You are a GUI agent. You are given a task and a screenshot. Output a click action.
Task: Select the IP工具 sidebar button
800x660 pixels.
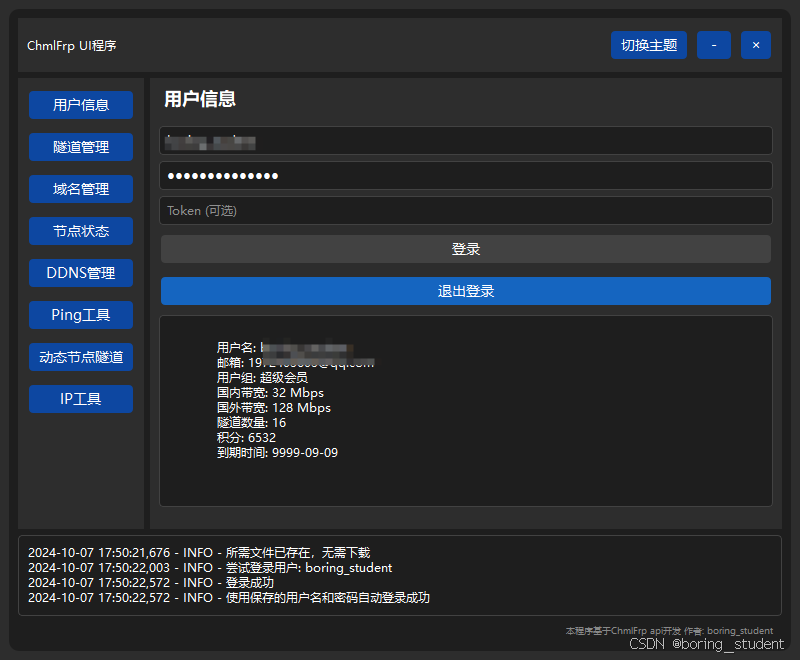(81, 399)
